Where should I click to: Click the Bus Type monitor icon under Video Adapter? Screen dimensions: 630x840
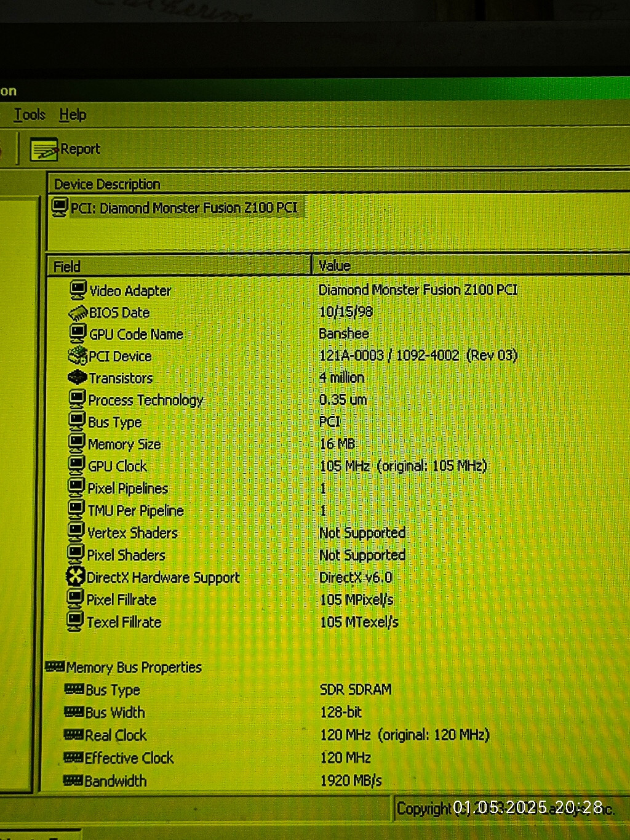click(77, 422)
